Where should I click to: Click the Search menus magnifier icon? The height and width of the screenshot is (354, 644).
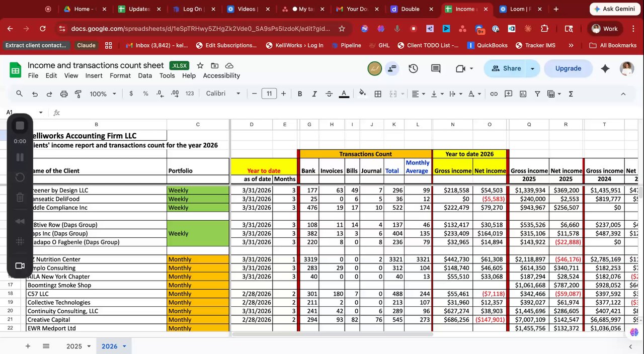coord(19,94)
